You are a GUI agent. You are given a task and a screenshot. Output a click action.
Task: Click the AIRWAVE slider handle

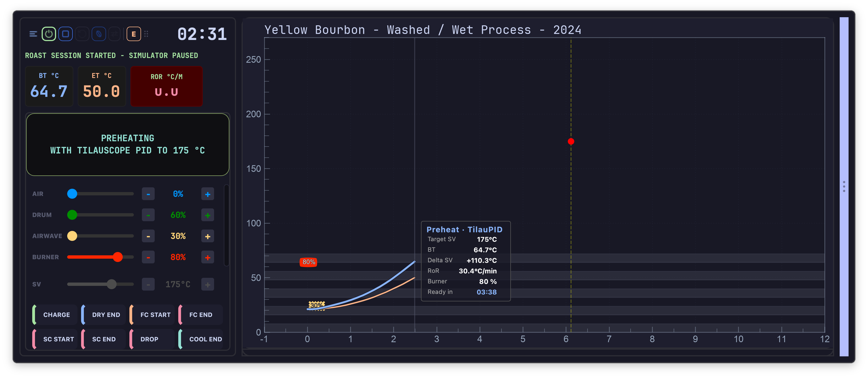(72, 236)
